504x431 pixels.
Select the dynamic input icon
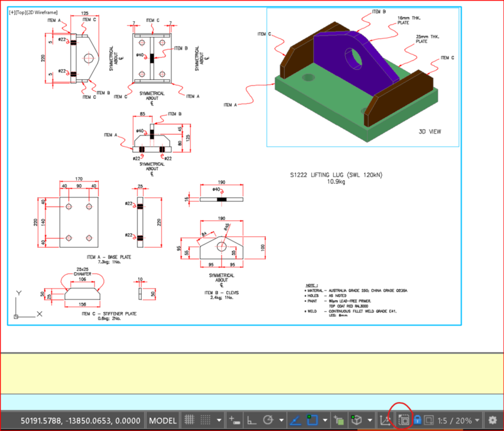tap(233, 420)
